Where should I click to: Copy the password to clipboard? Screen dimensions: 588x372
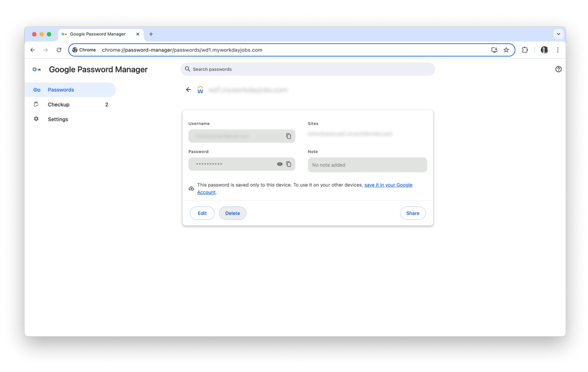point(288,164)
